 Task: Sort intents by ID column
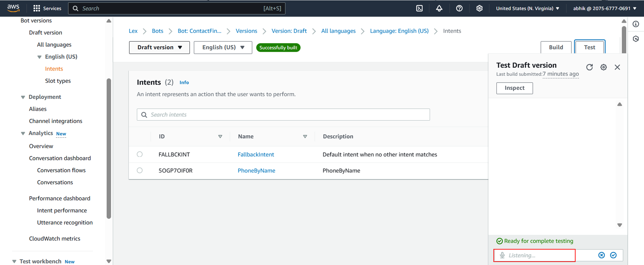point(220,136)
